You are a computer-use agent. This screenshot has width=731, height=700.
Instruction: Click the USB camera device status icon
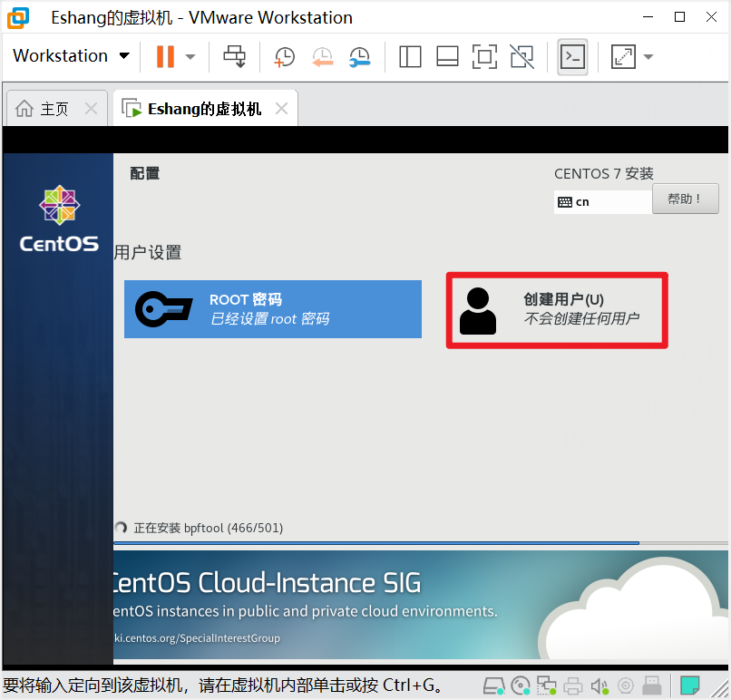(626, 685)
